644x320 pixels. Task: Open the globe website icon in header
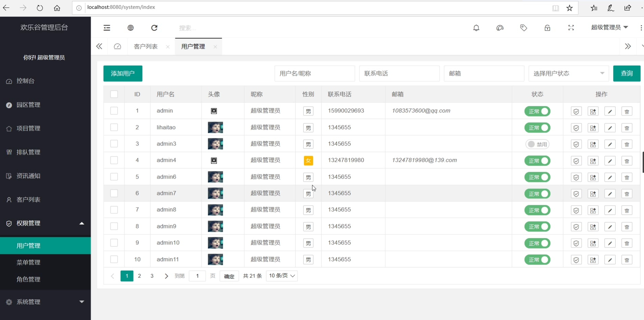click(131, 28)
